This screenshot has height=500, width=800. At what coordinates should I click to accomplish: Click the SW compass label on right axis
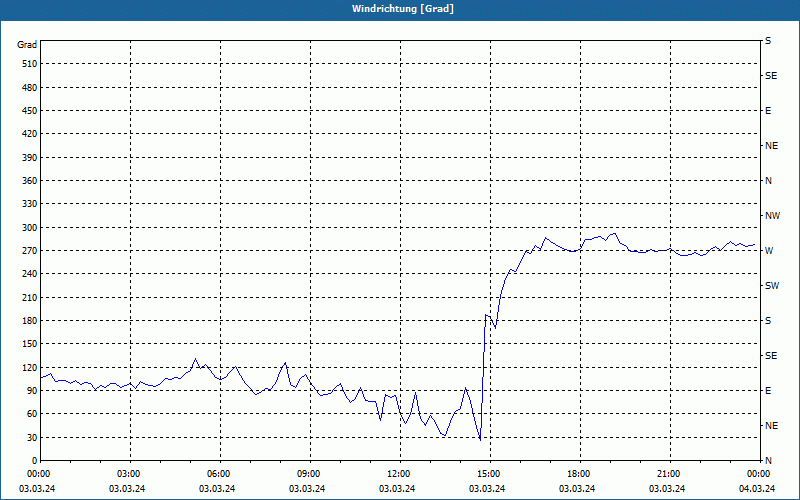772,286
